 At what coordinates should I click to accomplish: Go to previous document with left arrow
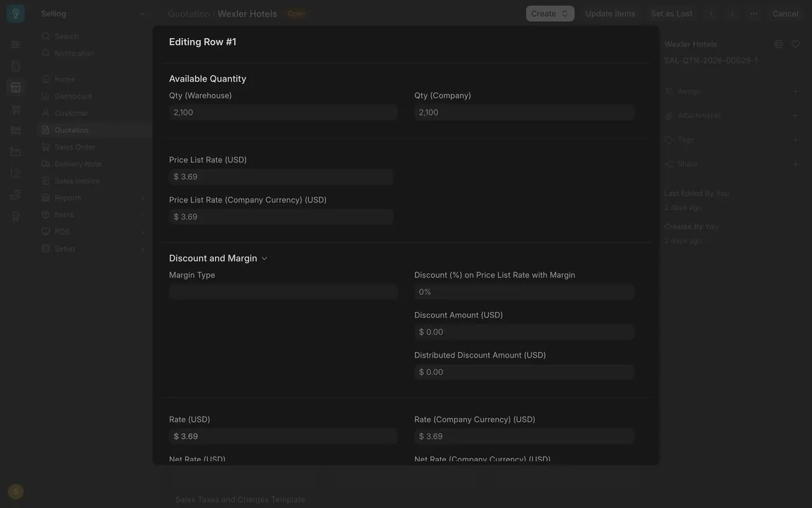click(x=711, y=13)
